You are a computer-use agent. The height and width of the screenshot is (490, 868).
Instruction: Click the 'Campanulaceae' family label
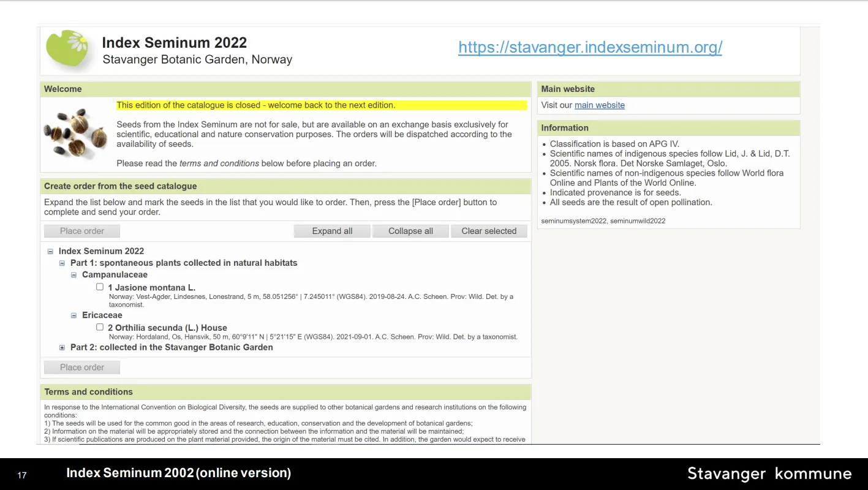click(x=115, y=275)
